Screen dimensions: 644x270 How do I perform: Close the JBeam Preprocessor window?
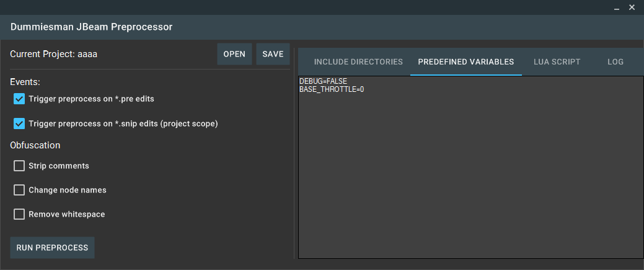(632, 7)
